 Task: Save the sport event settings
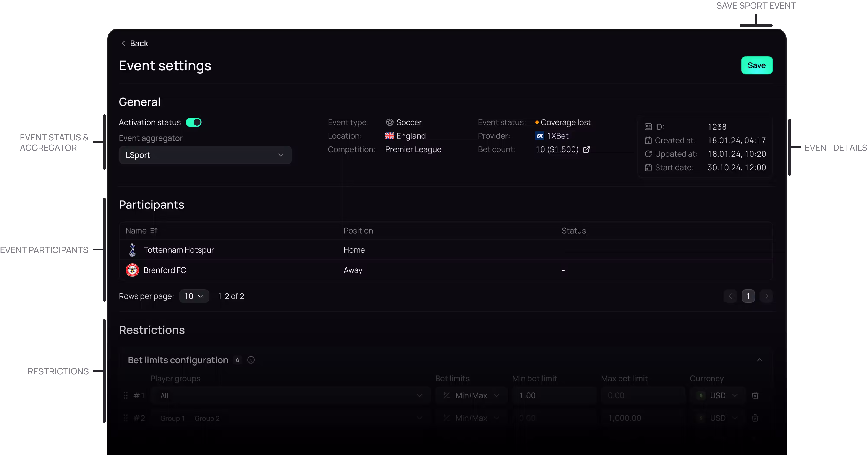pos(756,65)
